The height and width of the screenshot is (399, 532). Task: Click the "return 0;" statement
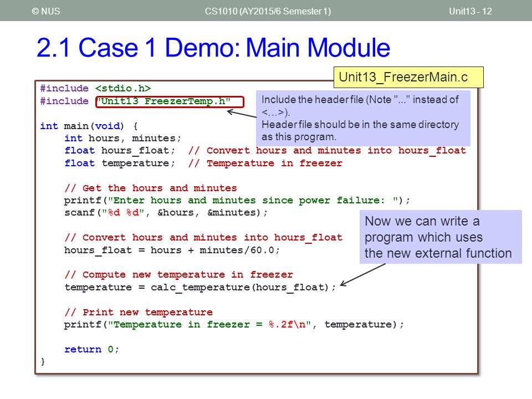tap(91, 350)
